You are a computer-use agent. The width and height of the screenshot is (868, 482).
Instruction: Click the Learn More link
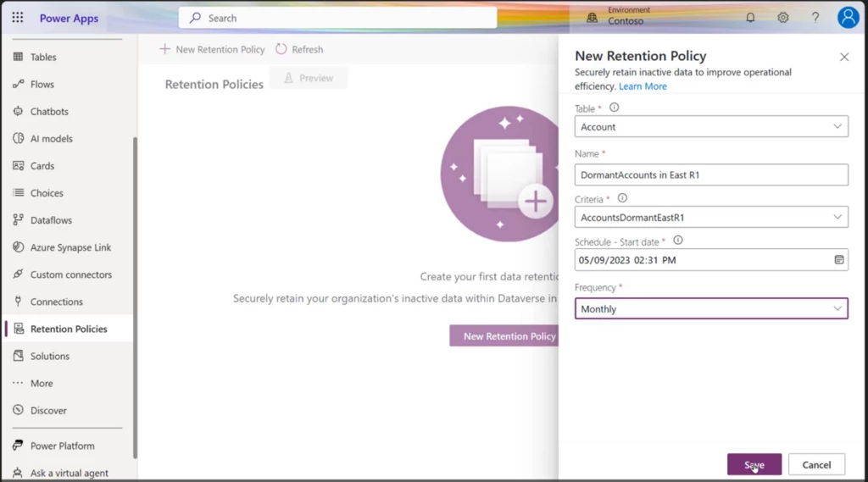[643, 86]
